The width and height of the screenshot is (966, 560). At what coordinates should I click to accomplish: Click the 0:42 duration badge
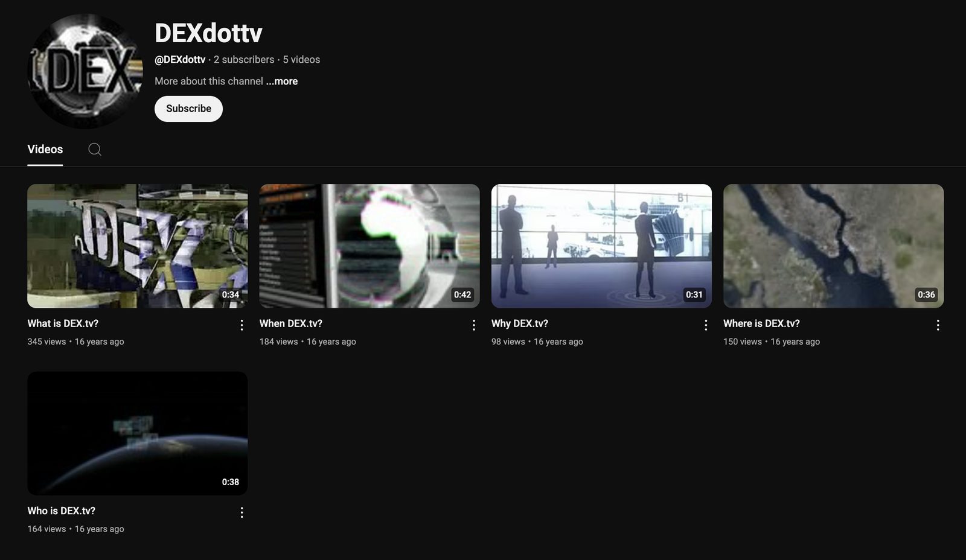tap(462, 294)
